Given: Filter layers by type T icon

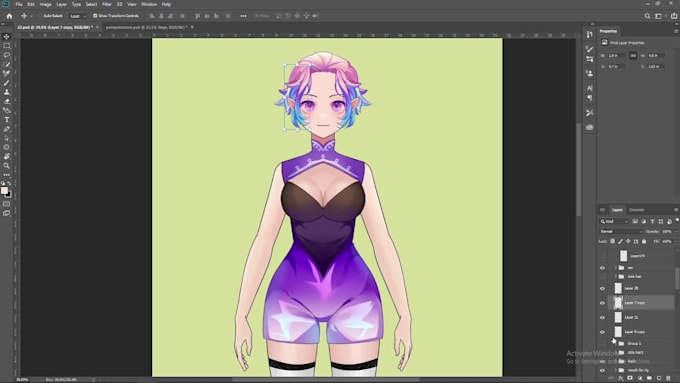Looking at the screenshot, I should tap(652, 222).
